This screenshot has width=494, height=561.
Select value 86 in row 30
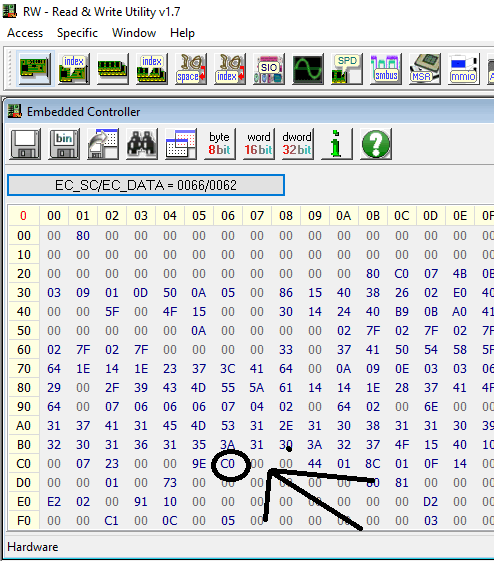286,293
